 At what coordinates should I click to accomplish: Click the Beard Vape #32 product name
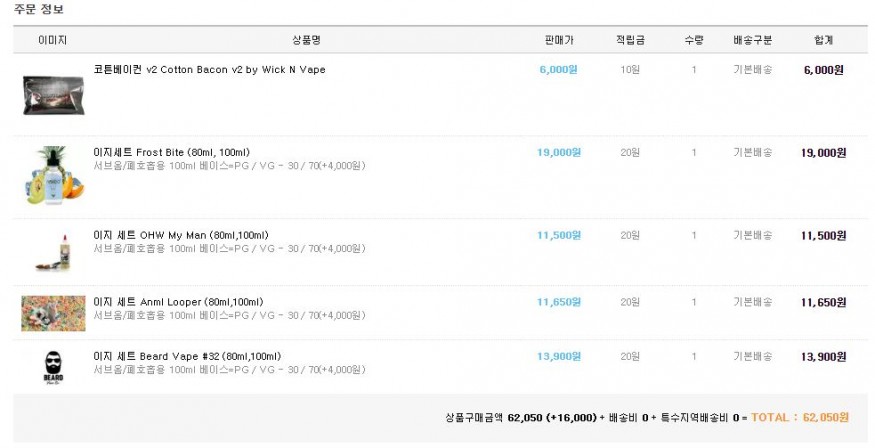tap(187, 356)
